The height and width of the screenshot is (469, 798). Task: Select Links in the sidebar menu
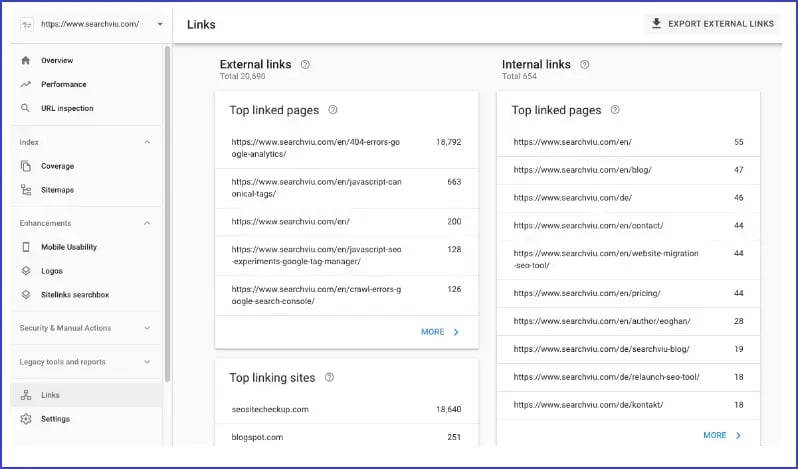click(50, 395)
